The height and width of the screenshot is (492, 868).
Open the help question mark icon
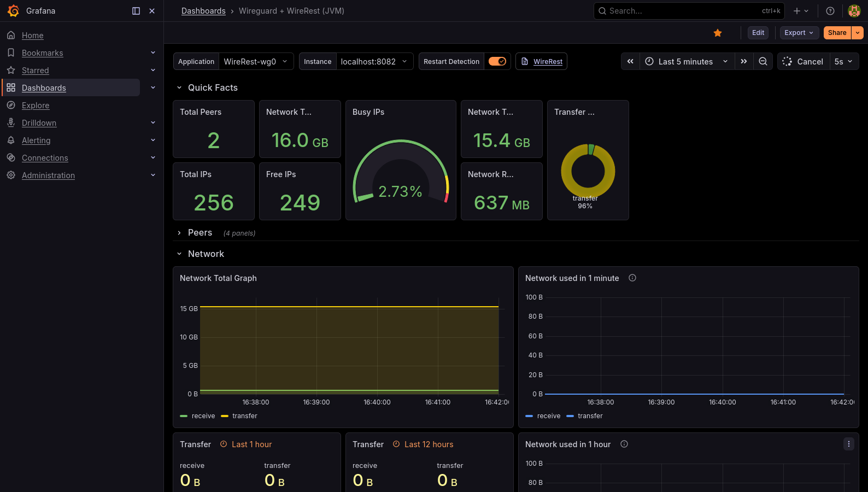830,11
